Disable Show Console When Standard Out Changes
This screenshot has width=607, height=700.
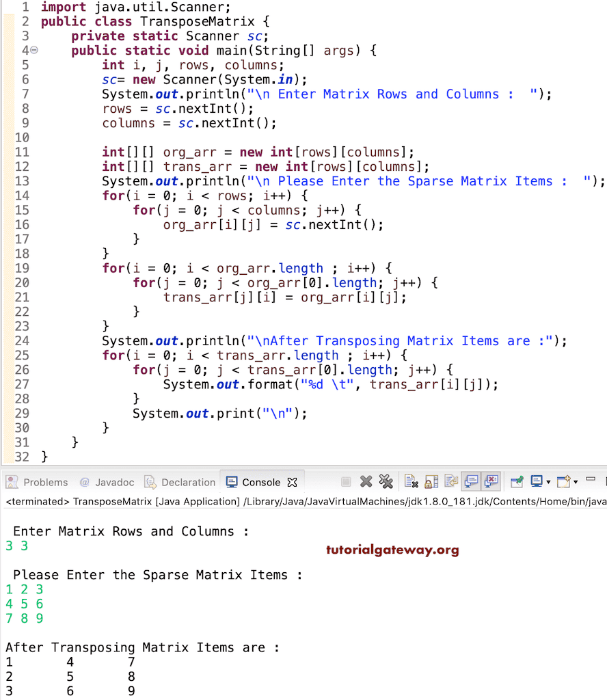(472, 482)
